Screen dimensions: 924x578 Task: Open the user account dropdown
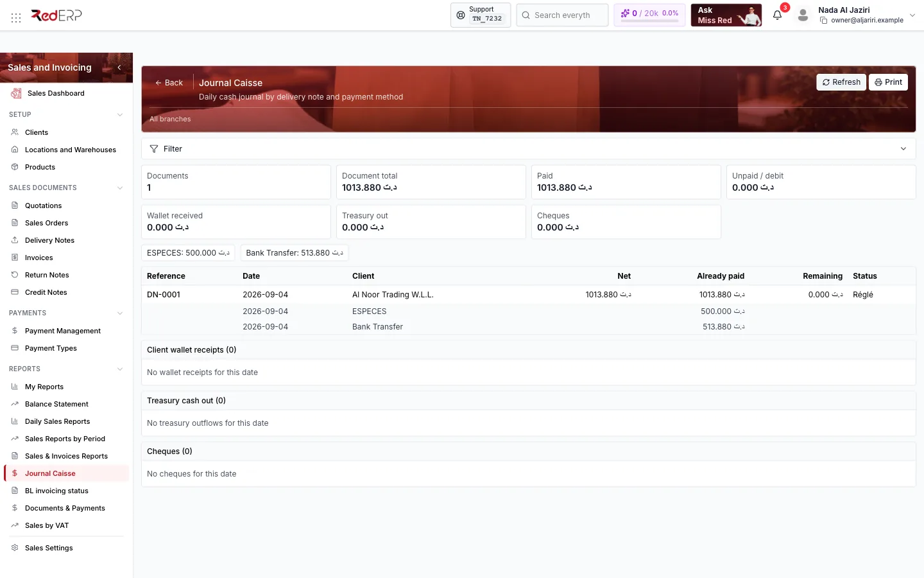click(912, 15)
